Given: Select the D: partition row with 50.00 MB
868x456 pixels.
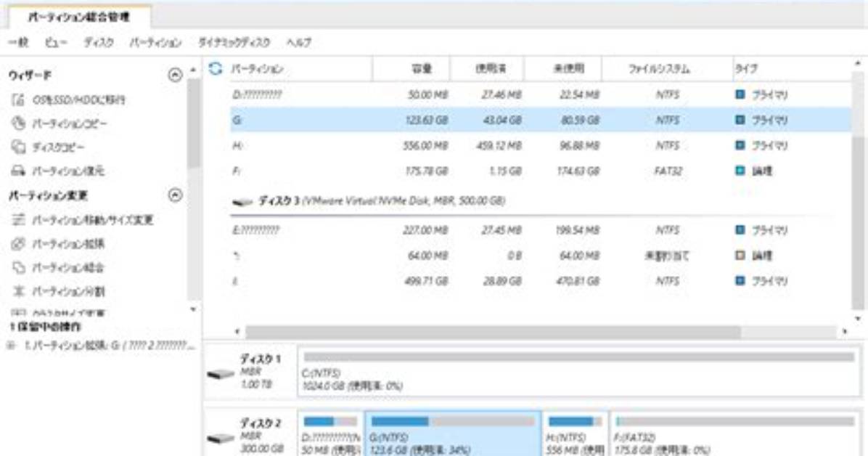Looking at the screenshot, I should coord(540,94).
